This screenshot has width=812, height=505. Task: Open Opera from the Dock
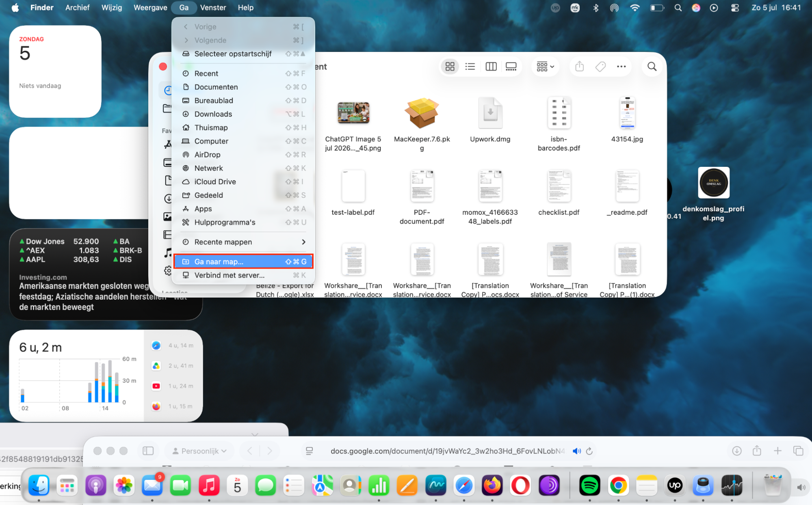click(x=521, y=485)
